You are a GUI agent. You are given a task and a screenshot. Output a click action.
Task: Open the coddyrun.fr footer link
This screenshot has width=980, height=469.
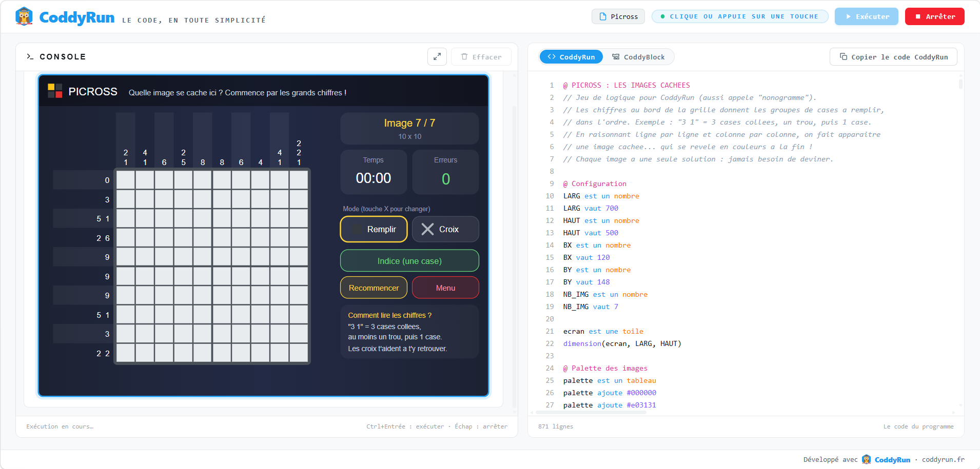pos(943,460)
